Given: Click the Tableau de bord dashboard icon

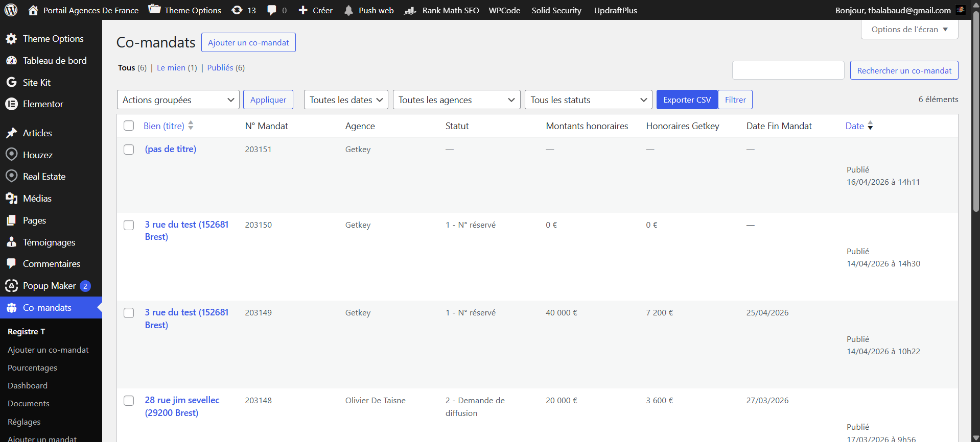Looking at the screenshot, I should [11, 60].
